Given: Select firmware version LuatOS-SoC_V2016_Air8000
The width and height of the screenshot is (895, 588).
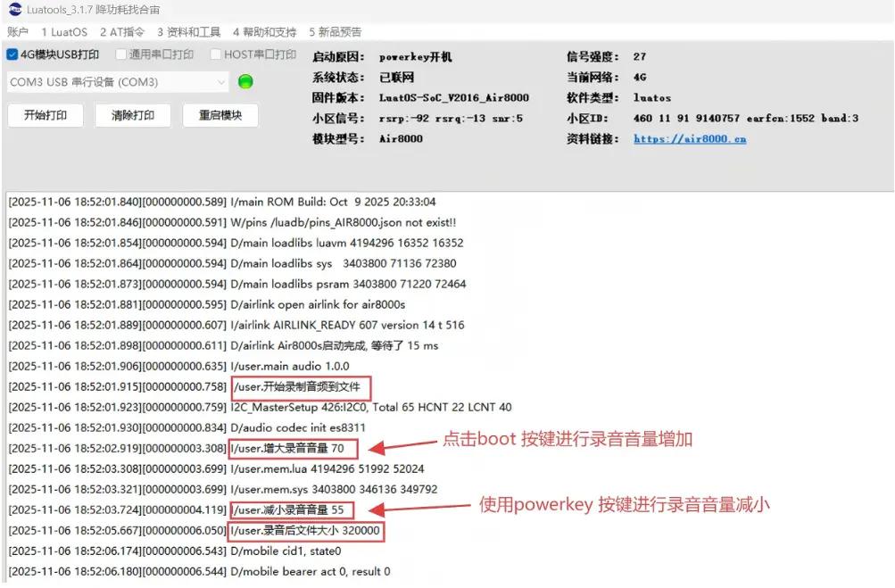Looking at the screenshot, I should tap(454, 97).
